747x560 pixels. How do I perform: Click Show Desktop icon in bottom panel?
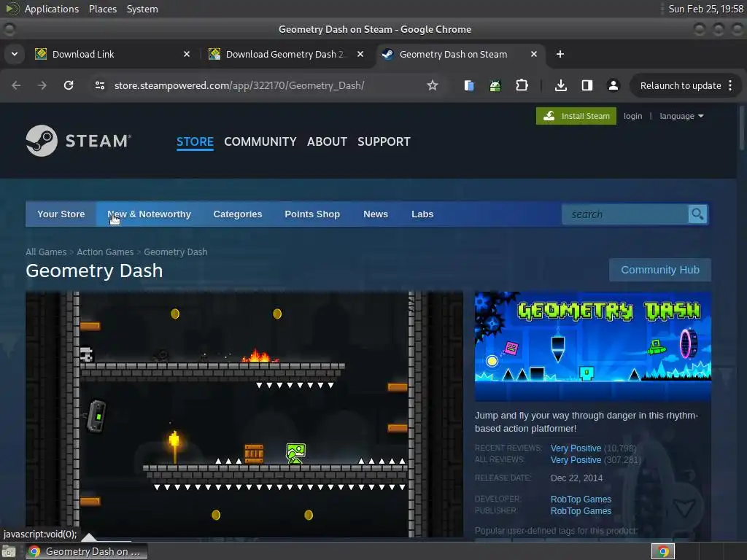click(9, 551)
